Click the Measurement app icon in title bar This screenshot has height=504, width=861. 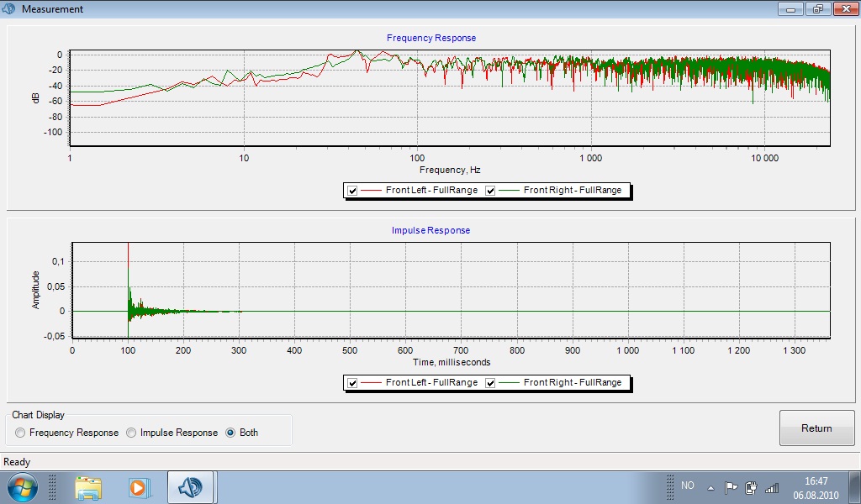point(10,9)
